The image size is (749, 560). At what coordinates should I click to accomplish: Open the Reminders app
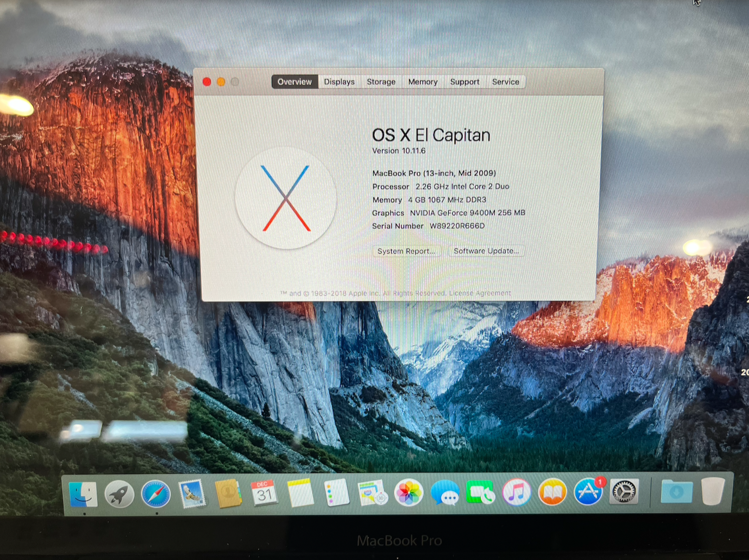pos(337,493)
